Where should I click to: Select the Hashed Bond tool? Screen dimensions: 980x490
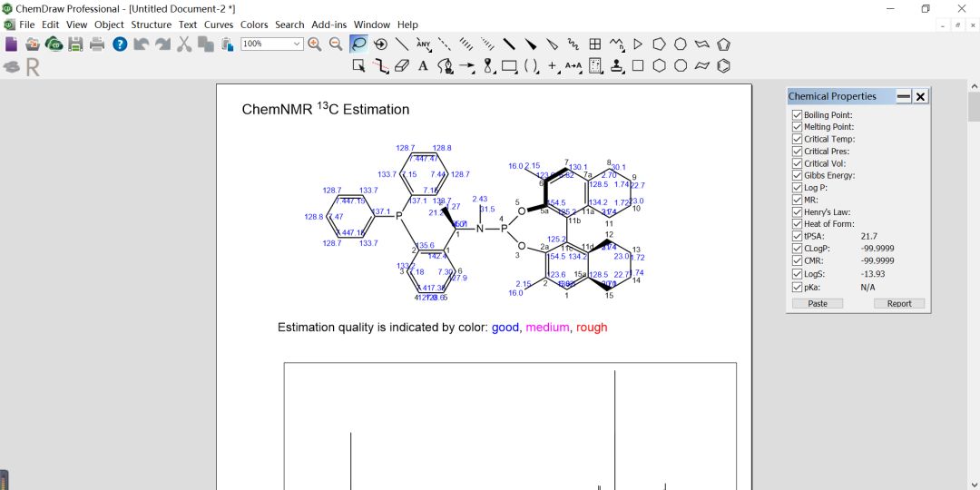[x=466, y=44]
